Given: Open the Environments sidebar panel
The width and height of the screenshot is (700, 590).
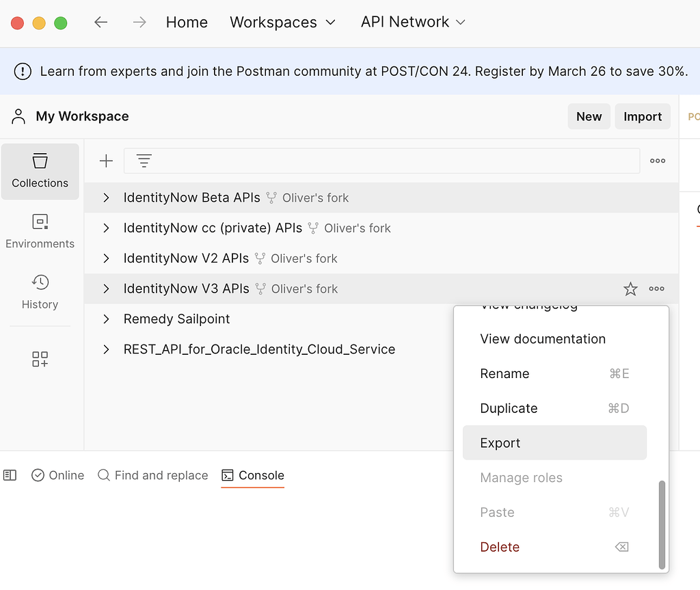Looking at the screenshot, I should click(x=40, y=231).
